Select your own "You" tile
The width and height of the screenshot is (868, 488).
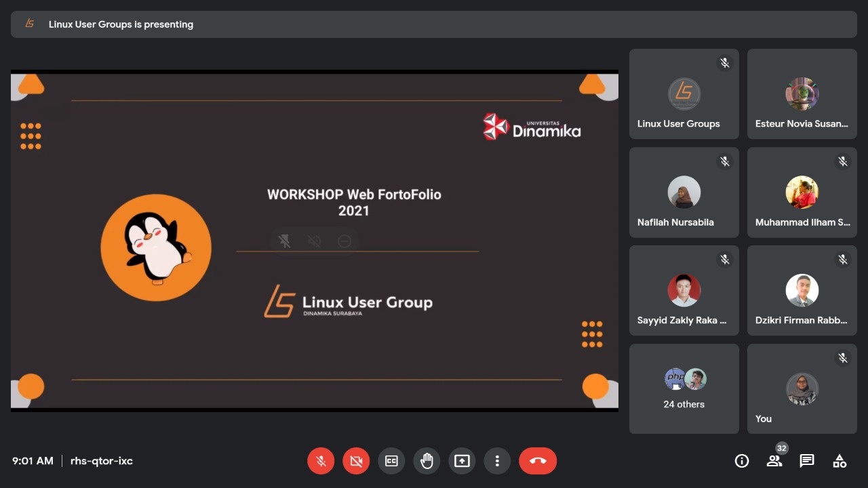[x=802, y=389]
